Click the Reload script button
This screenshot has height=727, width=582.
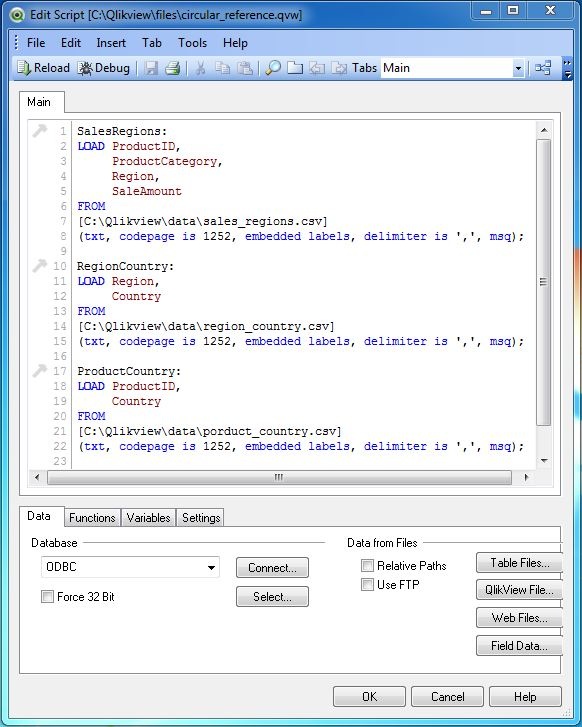pyautogui.click(x=43, y=68)
